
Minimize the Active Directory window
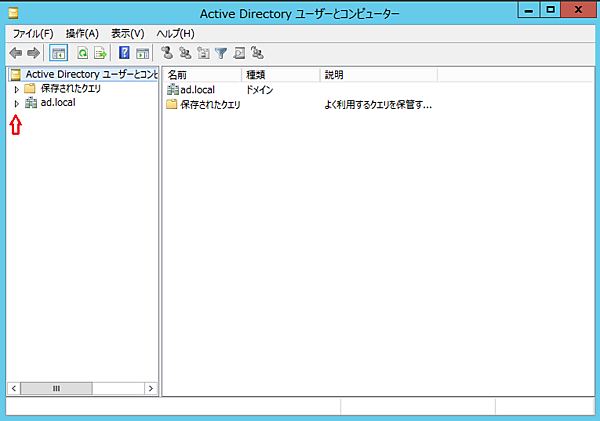(529, 10)
